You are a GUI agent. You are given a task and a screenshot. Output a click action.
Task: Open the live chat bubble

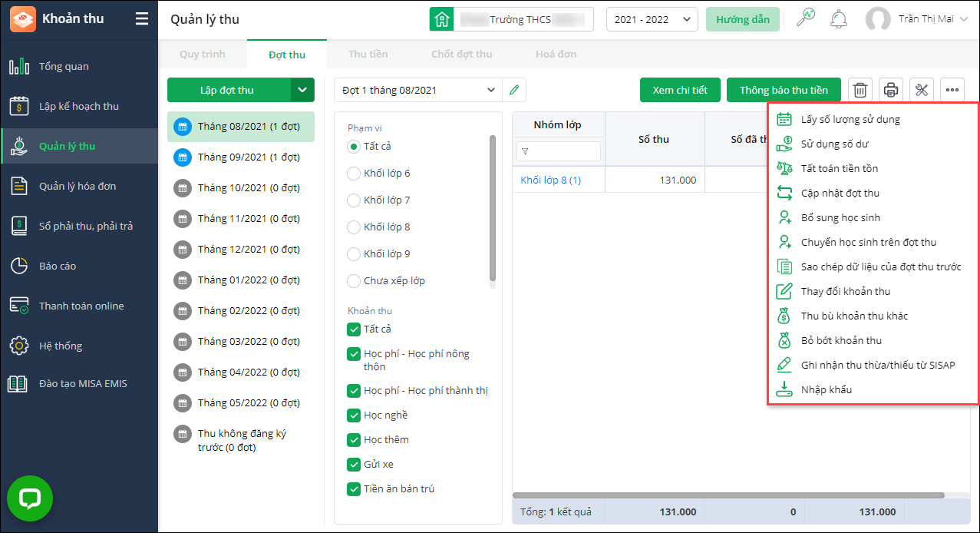30,499
